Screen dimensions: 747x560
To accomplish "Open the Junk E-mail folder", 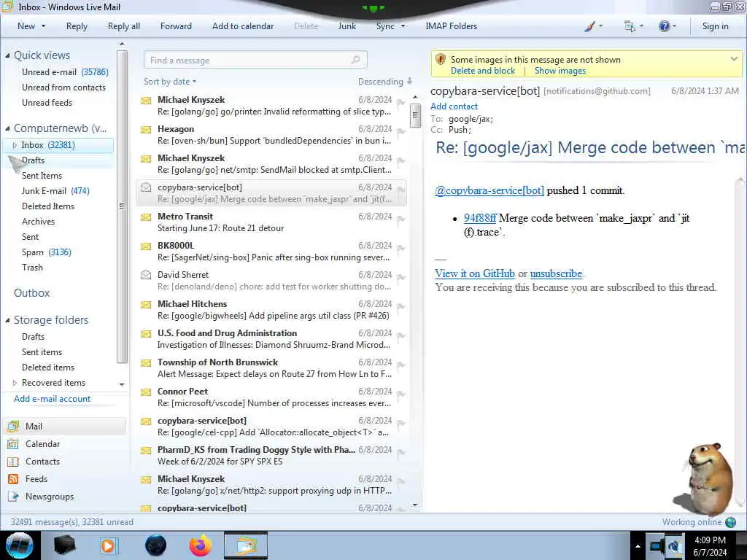I will coord(55,191).
